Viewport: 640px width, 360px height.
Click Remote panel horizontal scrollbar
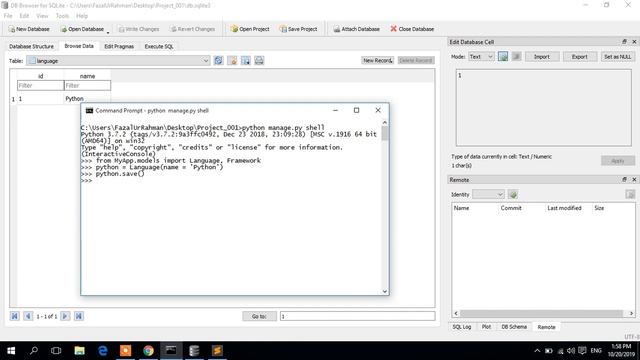(x=541, y=313)
